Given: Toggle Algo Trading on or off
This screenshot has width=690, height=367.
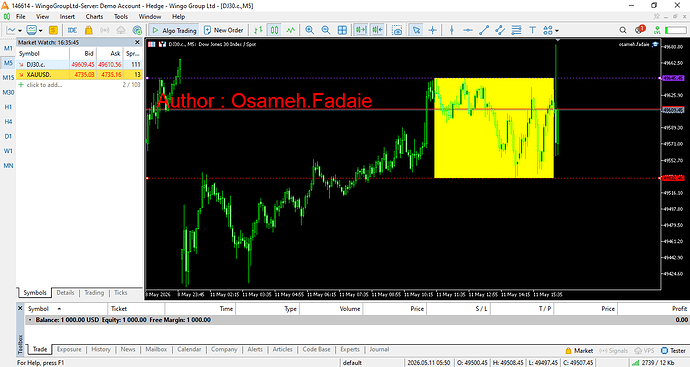Looking at the screenshot, I should coord(174,30).
